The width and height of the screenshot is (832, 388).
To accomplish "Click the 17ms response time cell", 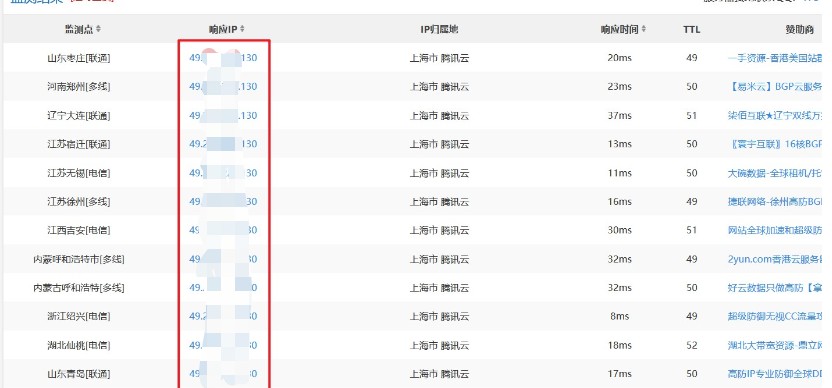I will pyautogui.click(x=619, y=374).
